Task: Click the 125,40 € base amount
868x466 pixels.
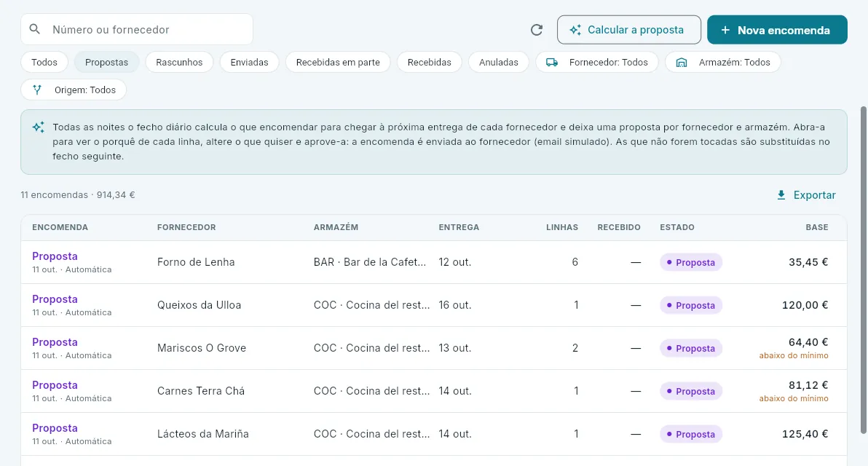Action: (x=805, y=435)
